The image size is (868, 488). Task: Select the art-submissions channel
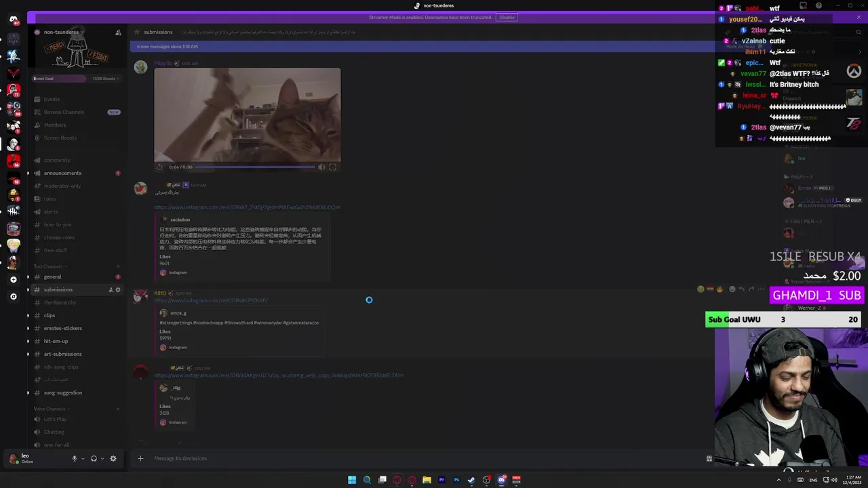click(77, 354)
